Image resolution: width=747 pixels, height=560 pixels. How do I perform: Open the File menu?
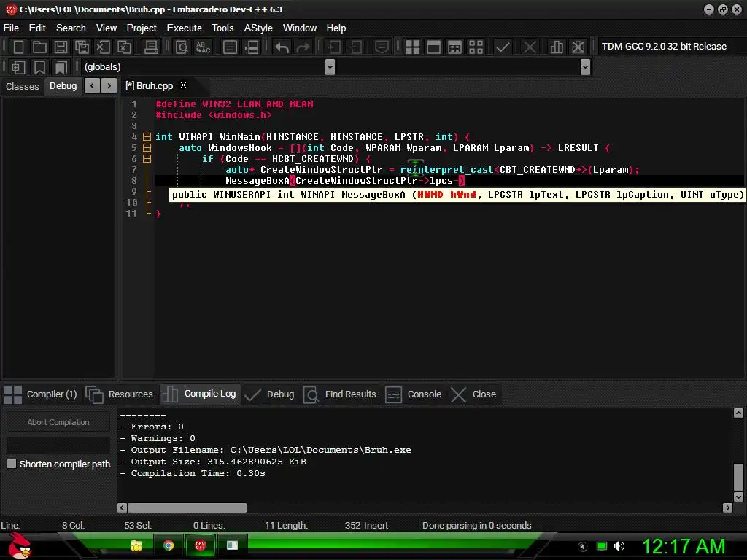[11, 28]
